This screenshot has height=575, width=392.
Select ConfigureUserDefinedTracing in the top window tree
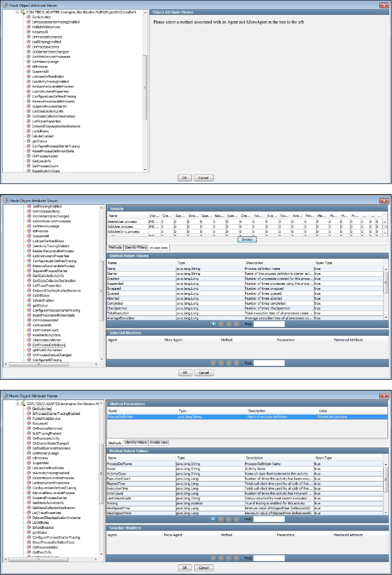coord(54,97)
